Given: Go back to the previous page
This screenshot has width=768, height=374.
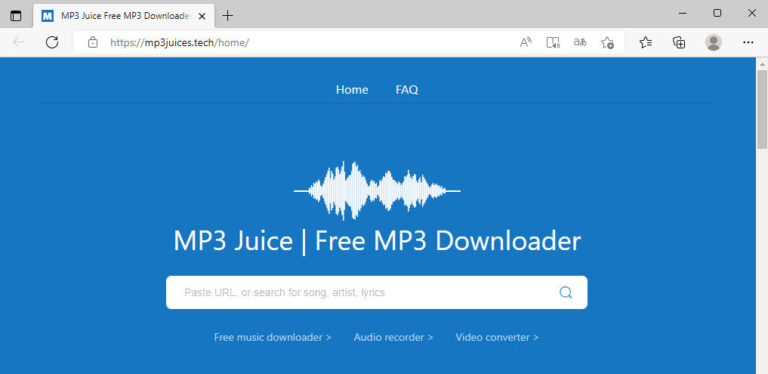Looking at the screenshot, I should click(19, 43).
